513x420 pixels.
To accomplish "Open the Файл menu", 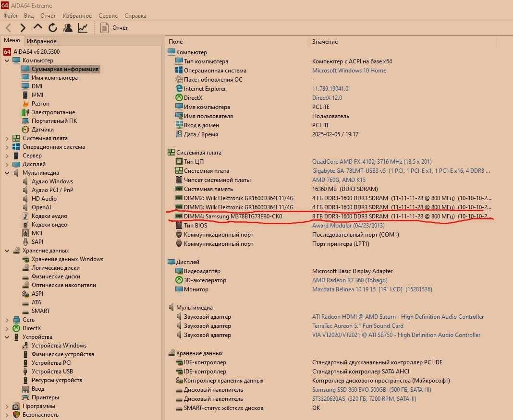I will point(10,16).
